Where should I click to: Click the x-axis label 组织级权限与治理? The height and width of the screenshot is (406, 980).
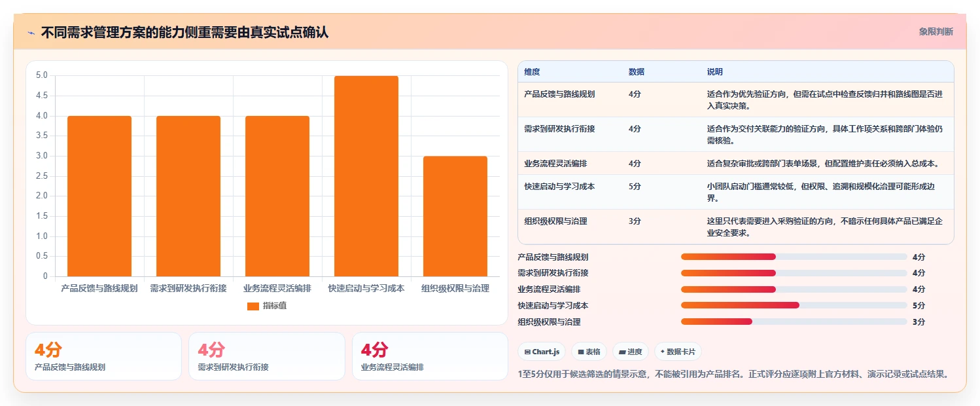[x=455, y=288]
